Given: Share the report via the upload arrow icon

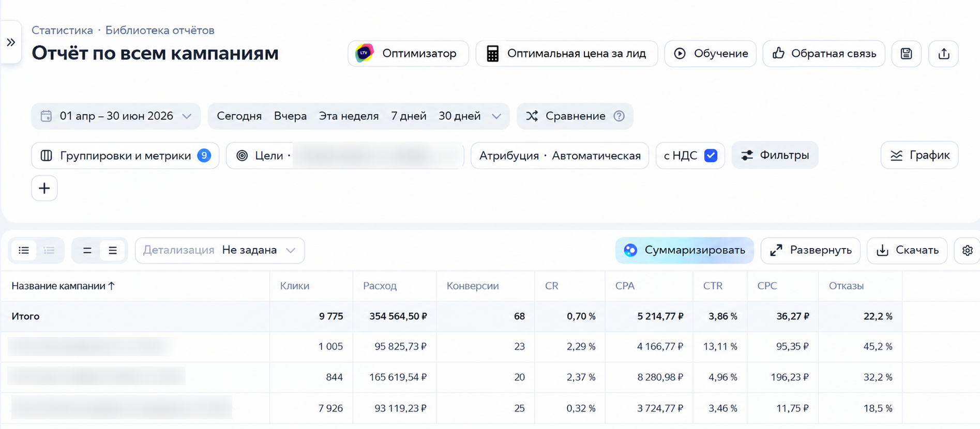Looking at the screenshot, I should tap(944, 54).
